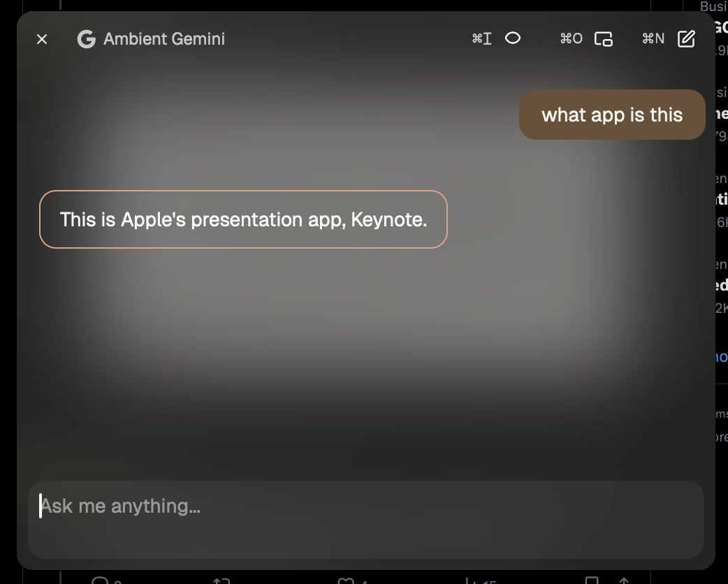Open picture-in-picture mode icon beside ⌘O
Screen dimensions: 728x584
[602, 39]
